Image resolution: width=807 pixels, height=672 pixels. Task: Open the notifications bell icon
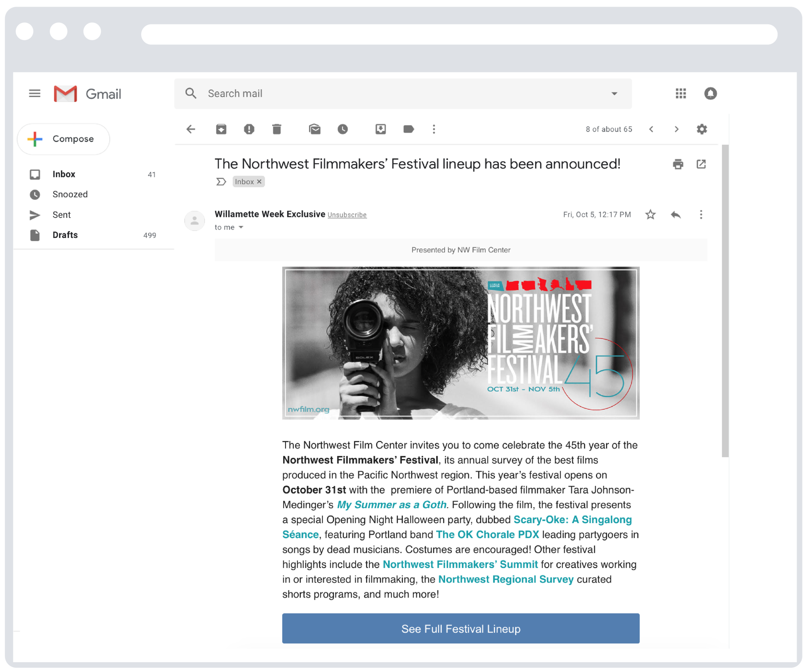[x=710, y=93]
